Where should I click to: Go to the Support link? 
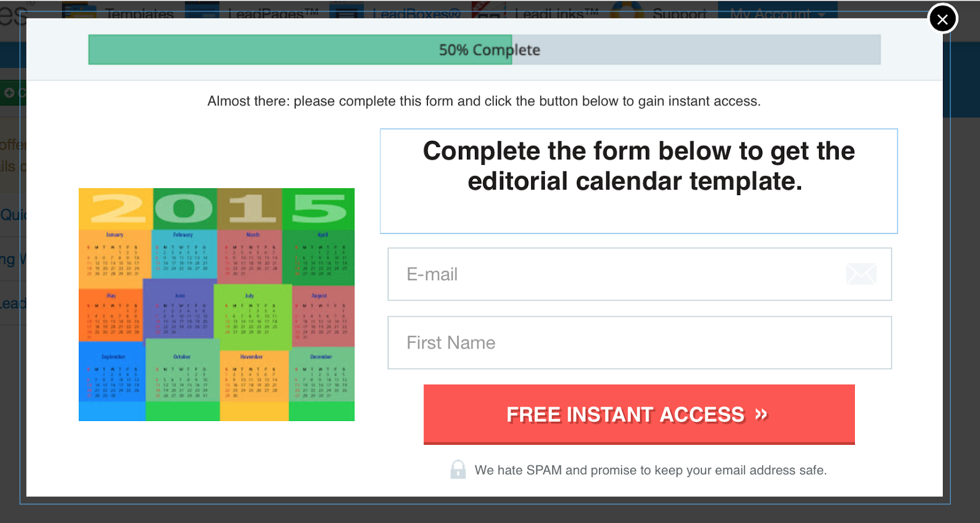click(679, 13)
